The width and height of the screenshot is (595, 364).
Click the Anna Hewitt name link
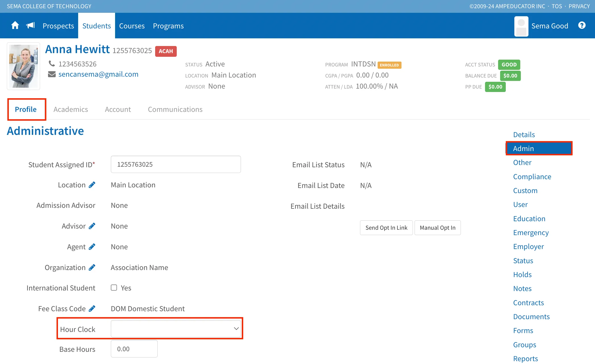click(x=77, y=49)
